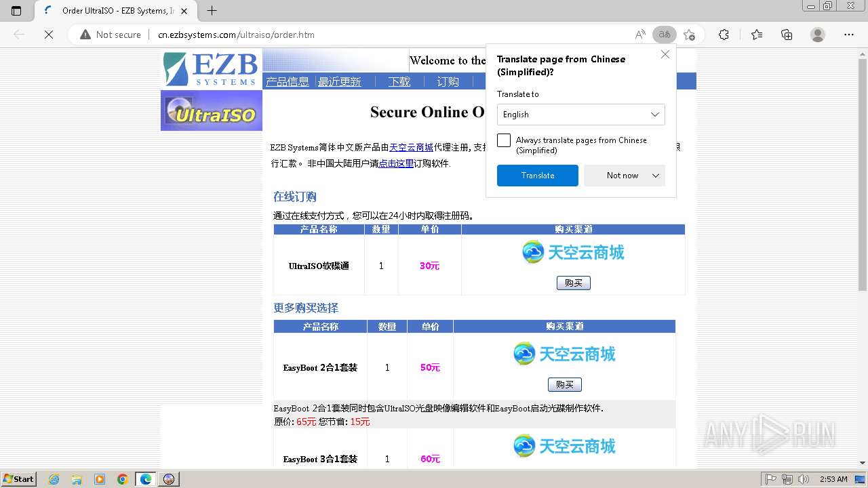Click the 更多购买选择 heading
Image resolution: width=868 pixels, height=488 pixels.
point(306,308)
